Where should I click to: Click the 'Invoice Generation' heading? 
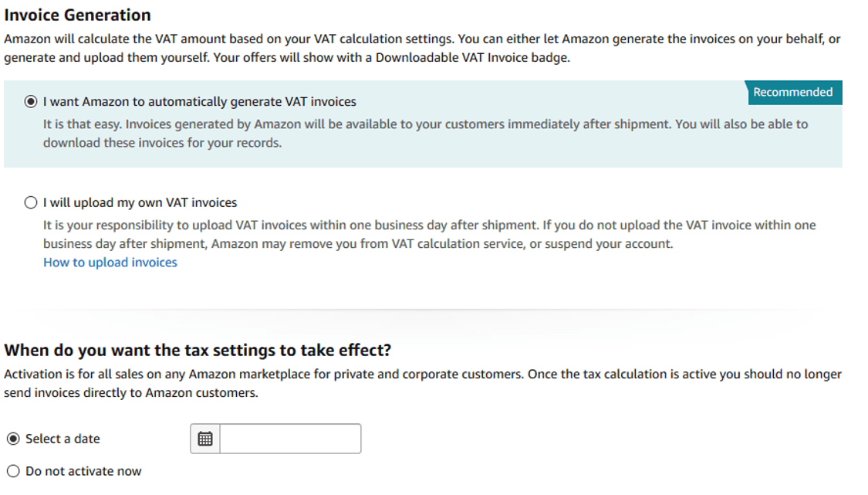[x=78, y=15]
